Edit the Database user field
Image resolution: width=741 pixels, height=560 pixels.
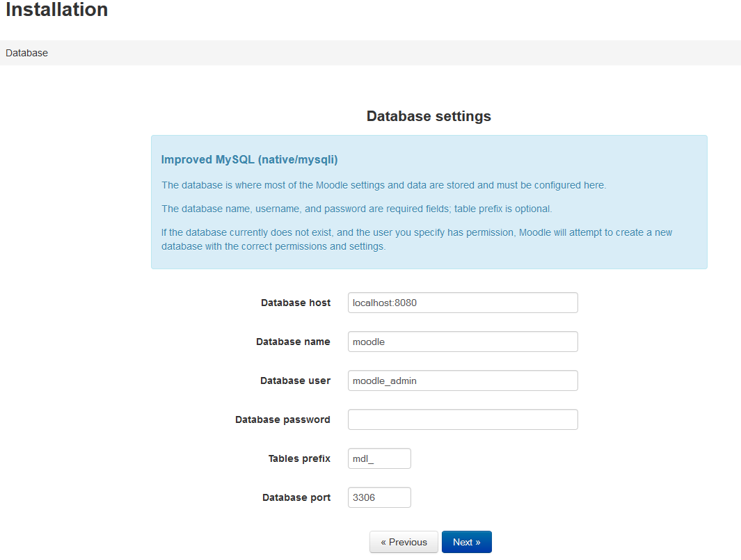[463, 381]
